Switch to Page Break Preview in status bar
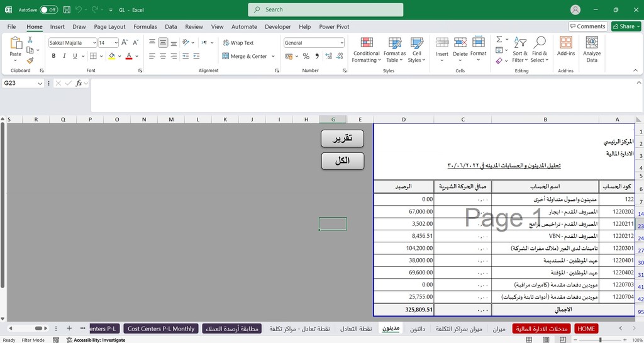 tap(562, 340)
